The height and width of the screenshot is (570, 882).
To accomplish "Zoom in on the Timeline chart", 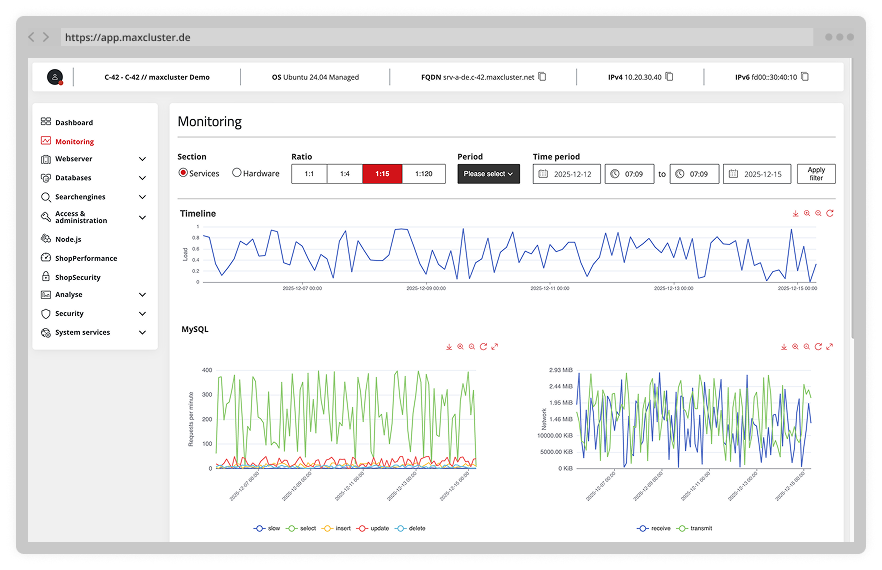I will click(807, 213).
